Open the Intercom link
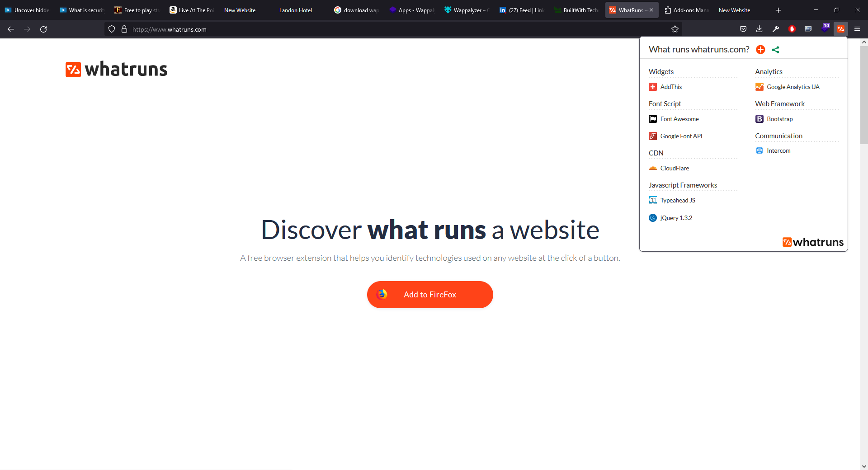Screen dimensions: 868x470 pos(778,150)
